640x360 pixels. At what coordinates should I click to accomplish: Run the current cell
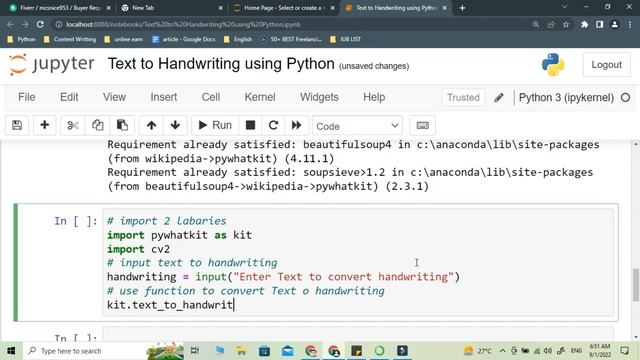[215, 125]
